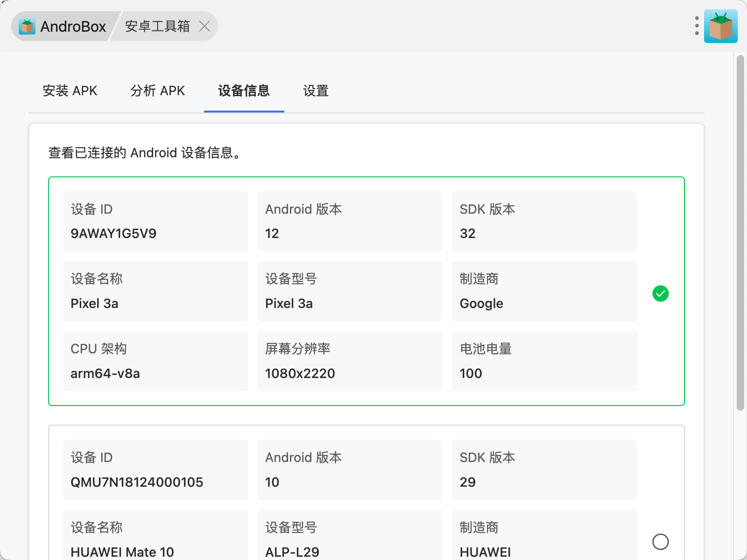Click device ID value 9AWAY1G5V9
Image resolution: width=747 pixels, height=560 pixels.
(113, 233)
